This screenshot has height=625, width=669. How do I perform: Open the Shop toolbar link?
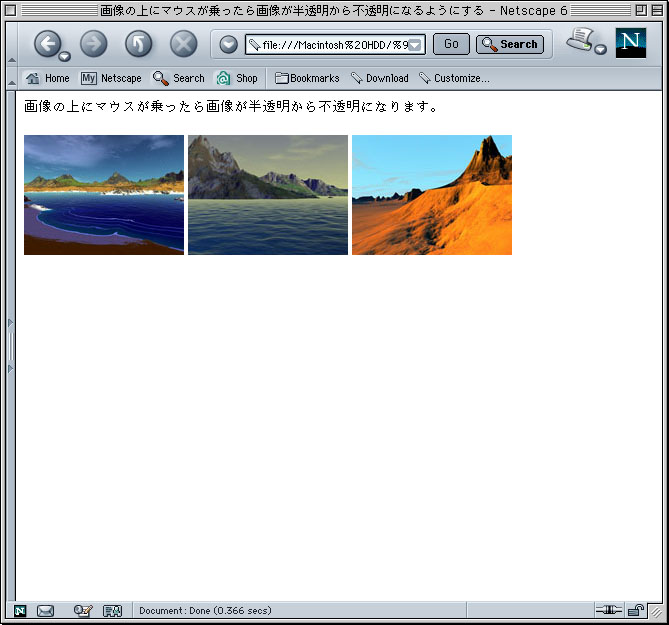tap(237, 78)
